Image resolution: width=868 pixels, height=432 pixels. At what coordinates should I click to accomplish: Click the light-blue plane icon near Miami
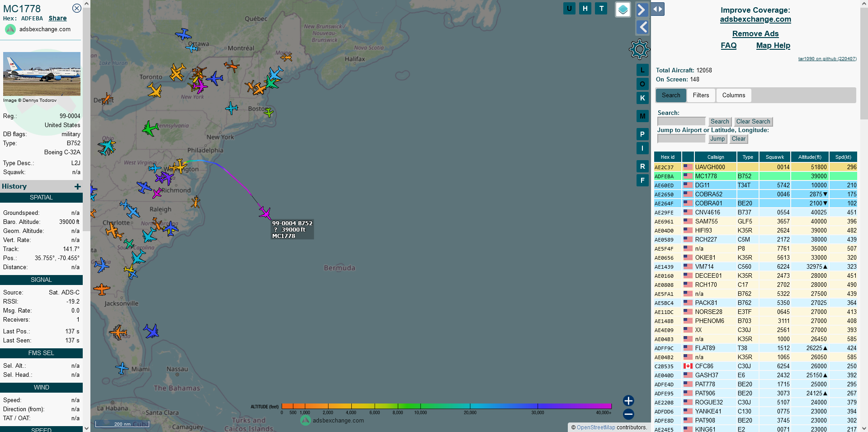pyautogui.click(x=122, y=368)
